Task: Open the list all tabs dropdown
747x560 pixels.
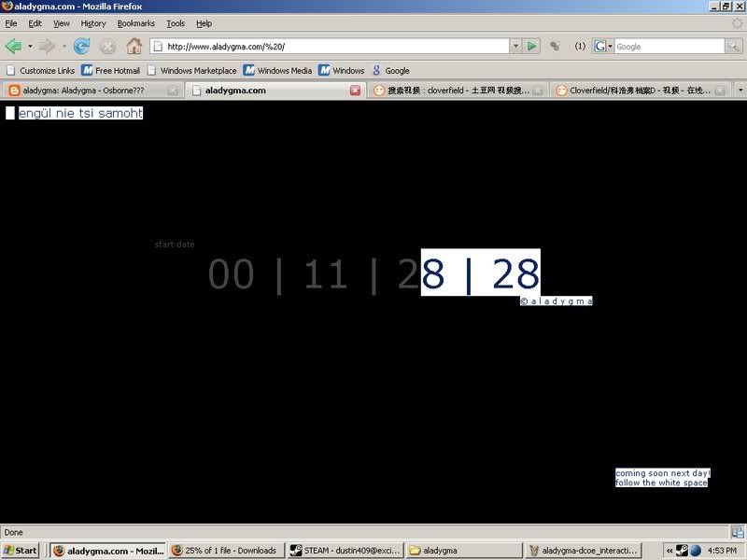Action: coord(740,91)
